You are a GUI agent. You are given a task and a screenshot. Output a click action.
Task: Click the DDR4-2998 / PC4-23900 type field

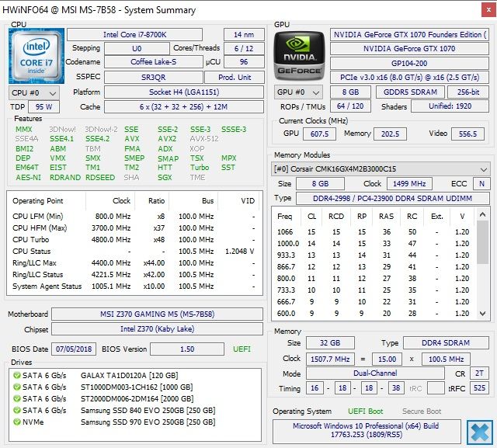[392, 198]
